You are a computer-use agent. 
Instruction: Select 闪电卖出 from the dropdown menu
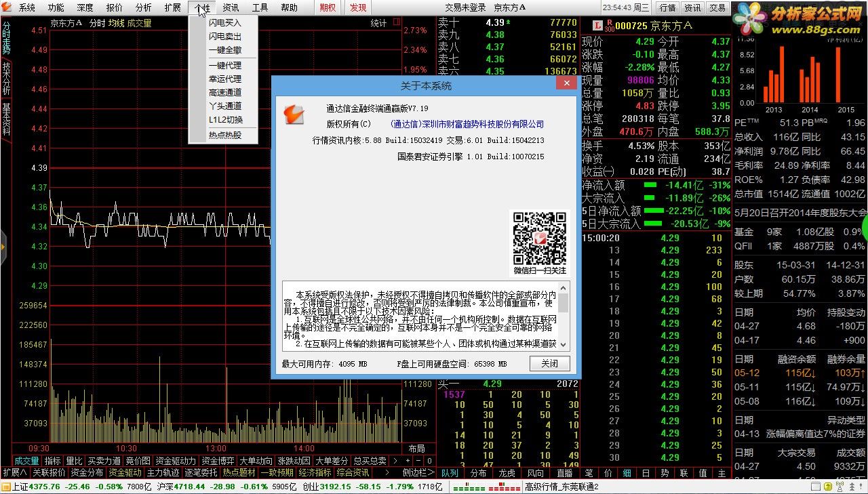coord(225,37)
